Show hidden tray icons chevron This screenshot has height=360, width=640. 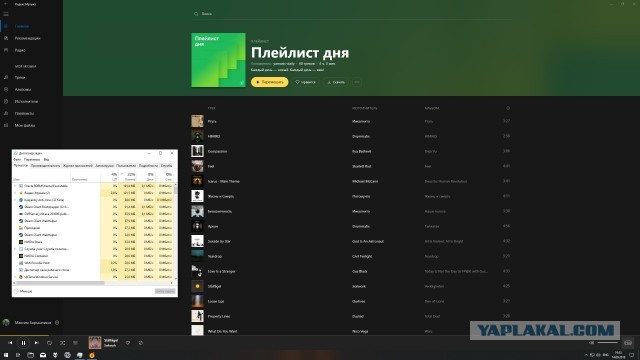(586, 355)
